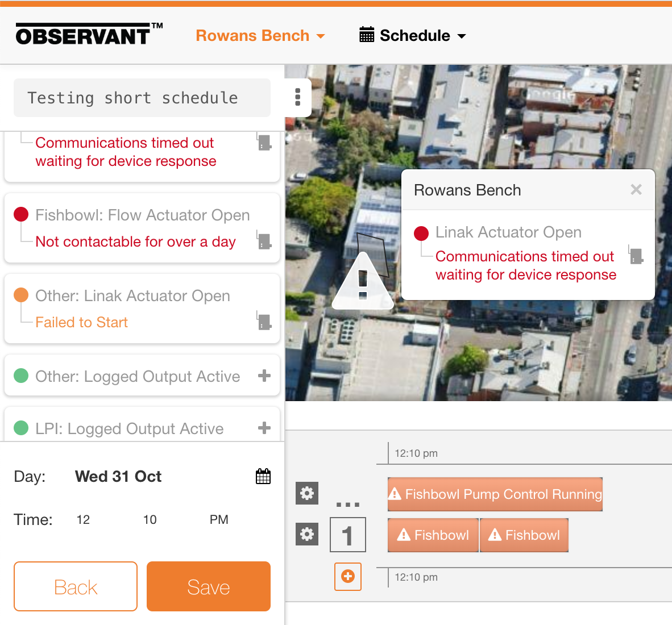
Task: Select the step number 1 box
Action: click(x=348, y=535)
